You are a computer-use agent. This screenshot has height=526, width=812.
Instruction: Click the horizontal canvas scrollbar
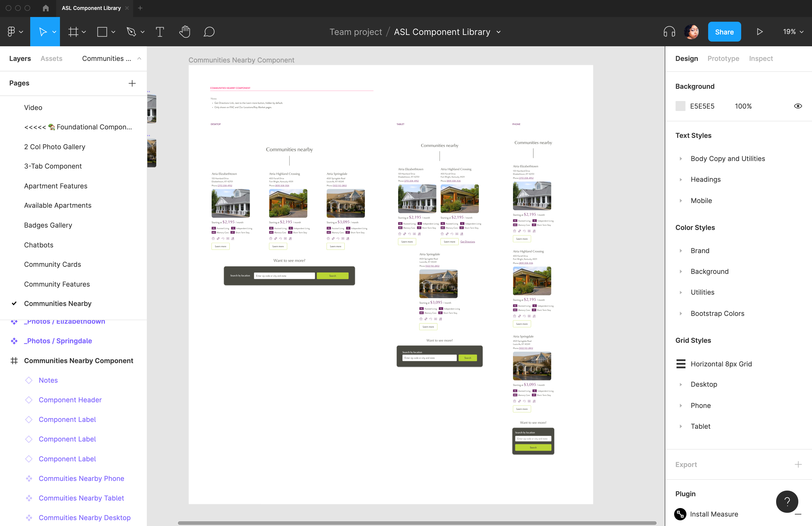[417, 523]
